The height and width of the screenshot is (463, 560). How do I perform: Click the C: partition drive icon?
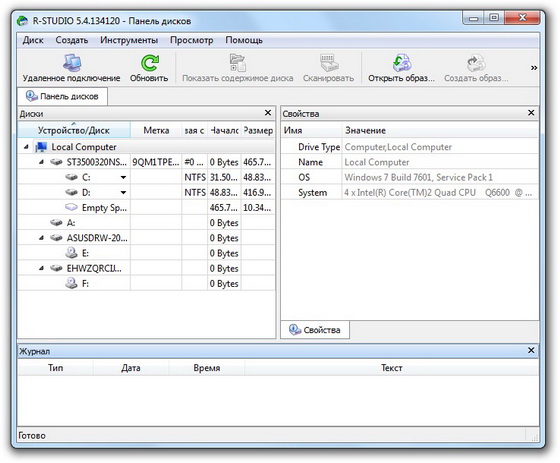(x=71, y=177)
